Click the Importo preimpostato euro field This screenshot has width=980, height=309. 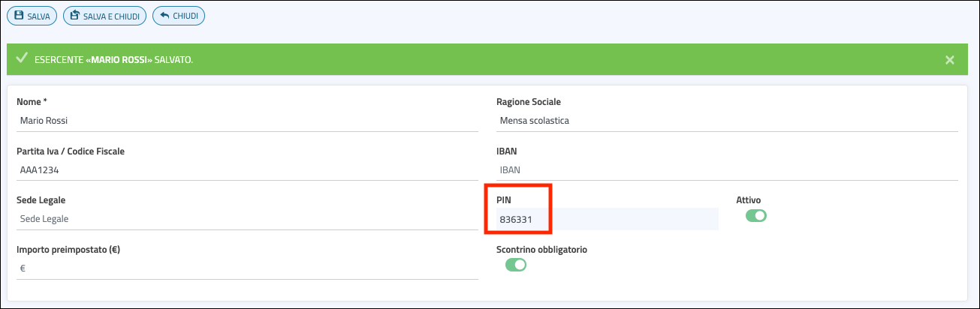[x=246, y=268]
